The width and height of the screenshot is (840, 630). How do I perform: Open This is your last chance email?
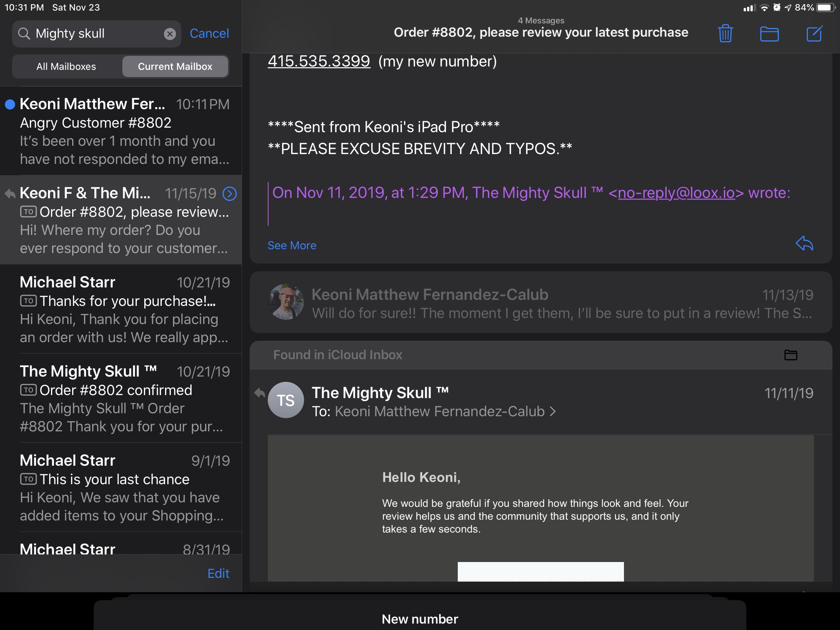pyautogui.click(x=121, y=487)
